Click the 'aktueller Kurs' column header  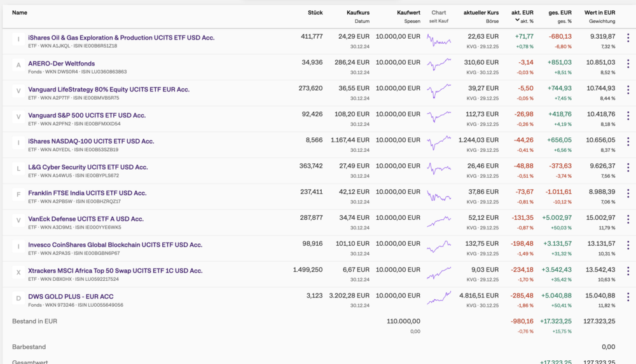[x=481, y=13]
